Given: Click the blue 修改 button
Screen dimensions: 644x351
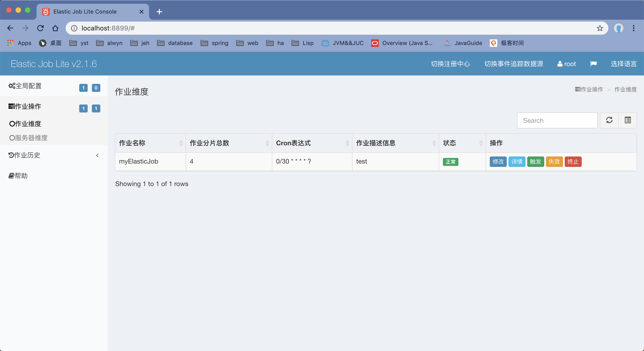Looking at the screenshot, I should (x=498, y=161).
